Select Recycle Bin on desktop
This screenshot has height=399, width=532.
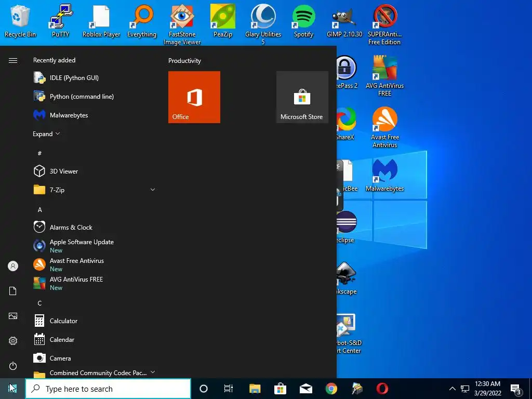(x=20, y=20)
